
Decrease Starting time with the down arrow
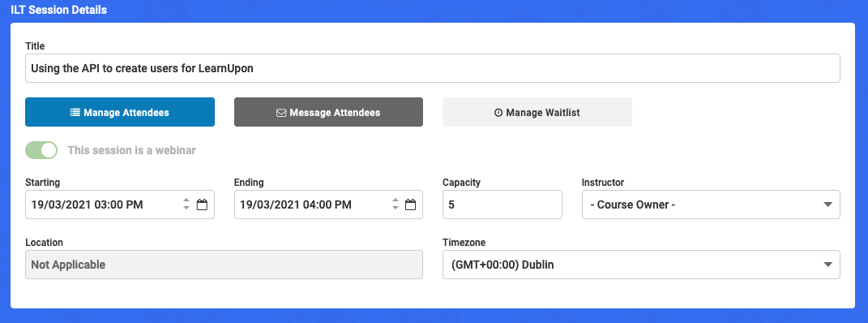click(x=186, y=209)
